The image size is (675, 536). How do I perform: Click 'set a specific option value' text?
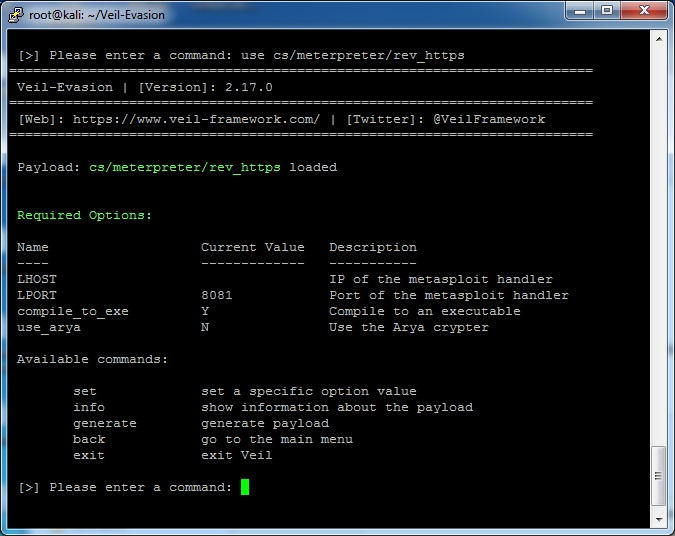coord(309,391)
